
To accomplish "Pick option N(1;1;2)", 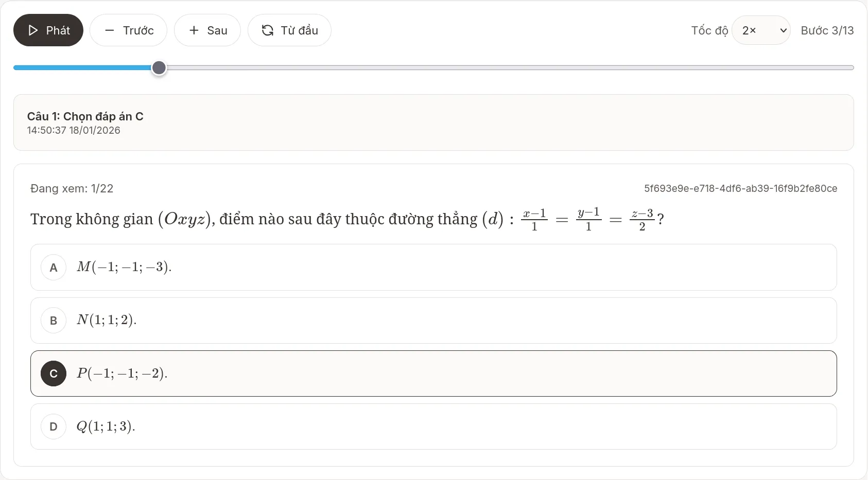I will click(x=107, y=320).
